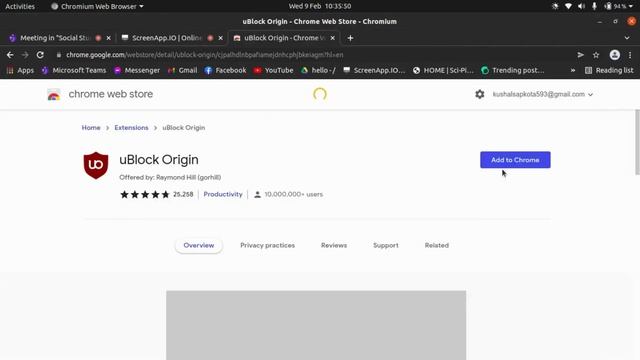Open the Apps bookmark shortcut
640x360 pixels.
click(20, 71)
